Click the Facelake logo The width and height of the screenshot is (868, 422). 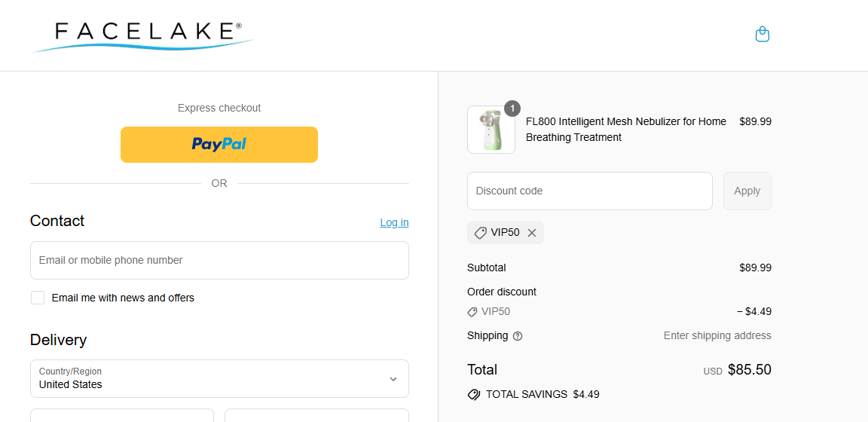point(143,37)
